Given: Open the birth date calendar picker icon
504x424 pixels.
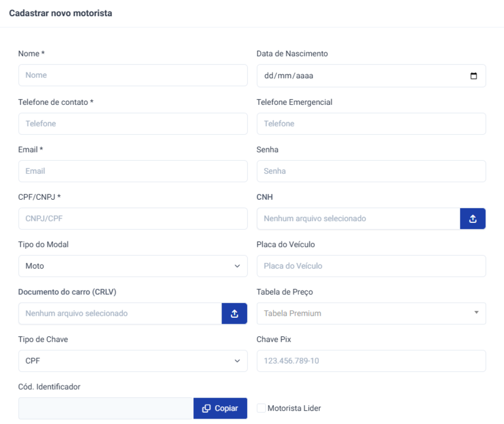Looking at the screenshot, I should (473, 76).
